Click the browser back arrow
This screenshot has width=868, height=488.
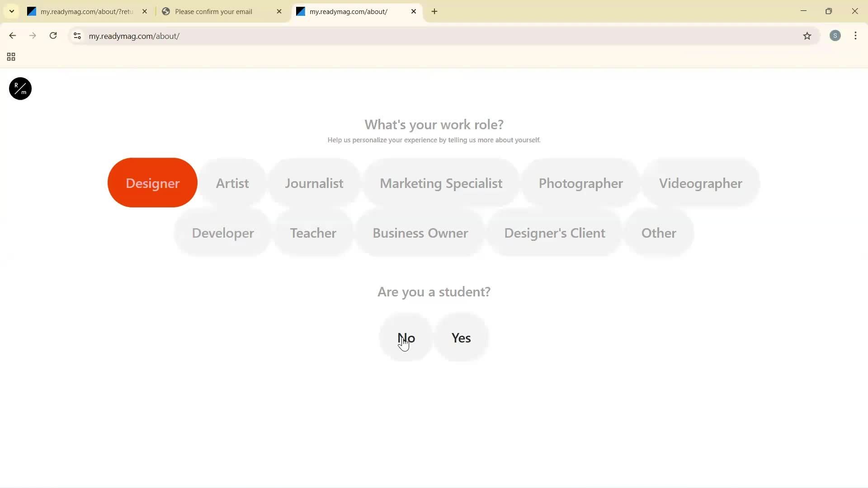[x=12, y=36]
